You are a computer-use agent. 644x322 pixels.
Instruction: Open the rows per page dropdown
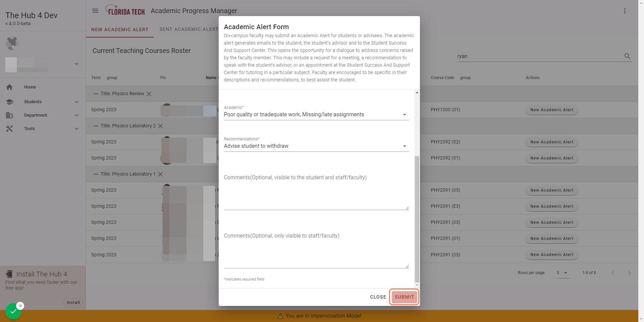[563, 273]
